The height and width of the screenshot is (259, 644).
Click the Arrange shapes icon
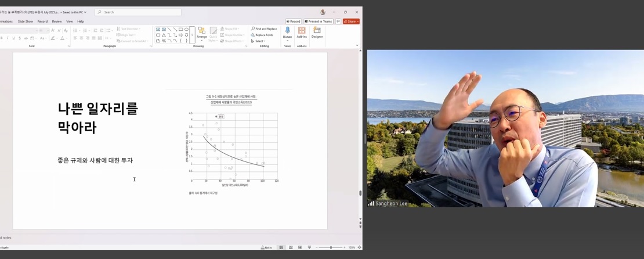tap(201, 33)
